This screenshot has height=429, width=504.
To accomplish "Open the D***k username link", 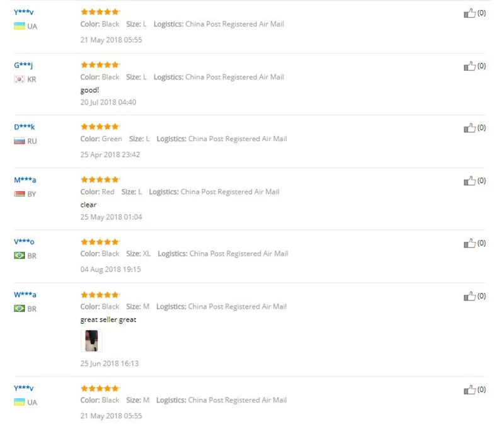I will coord(25,127).
